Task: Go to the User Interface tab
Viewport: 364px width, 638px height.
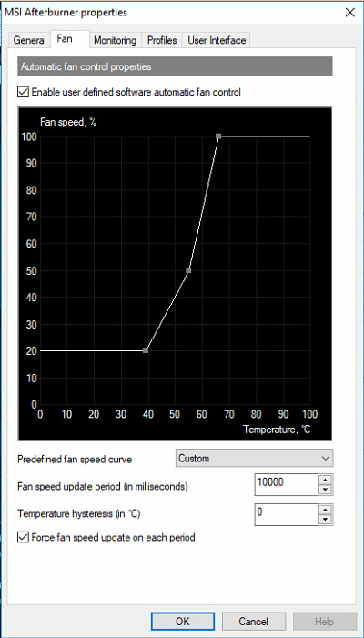Action: (x=217, y=40)
